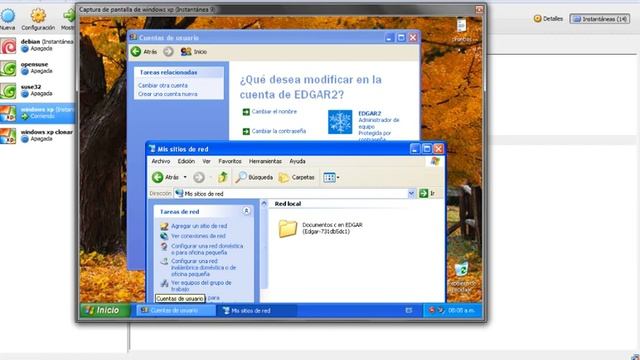Click Cuentas de usuario taskbar button
The width and height of the screenshot is (640, 360).
176,310
